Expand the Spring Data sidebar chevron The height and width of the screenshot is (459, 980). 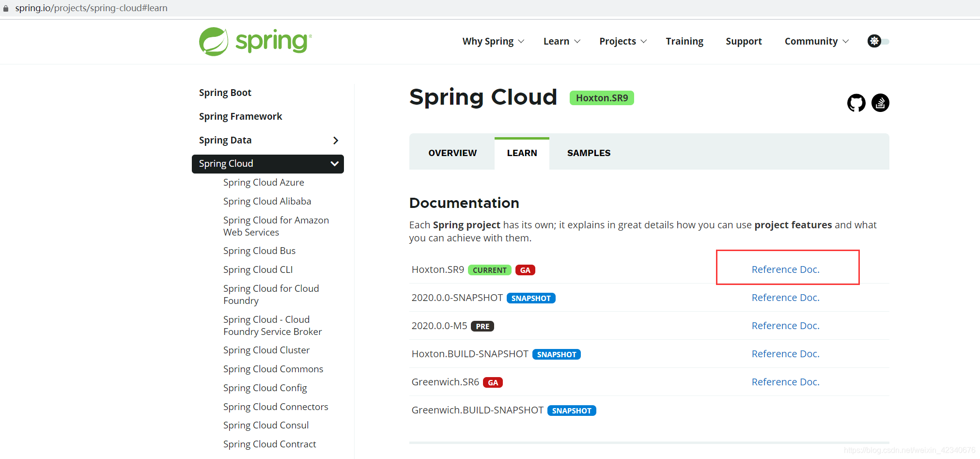click(336, 141)
